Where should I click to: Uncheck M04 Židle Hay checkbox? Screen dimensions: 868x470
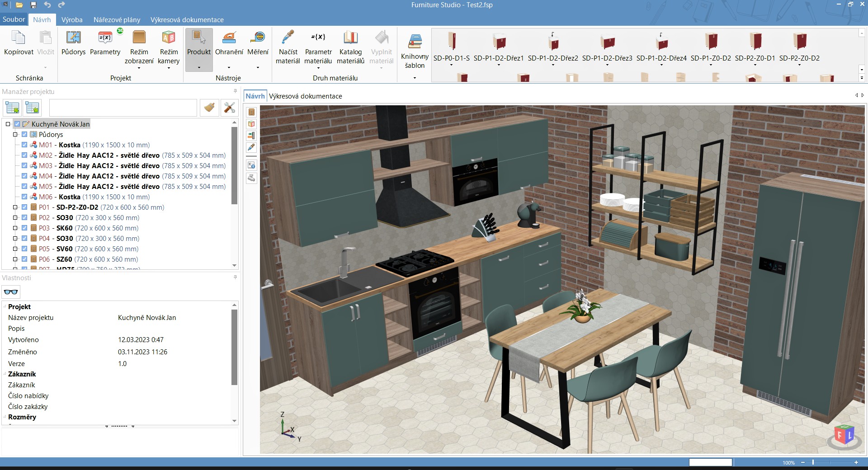[24, 176]
